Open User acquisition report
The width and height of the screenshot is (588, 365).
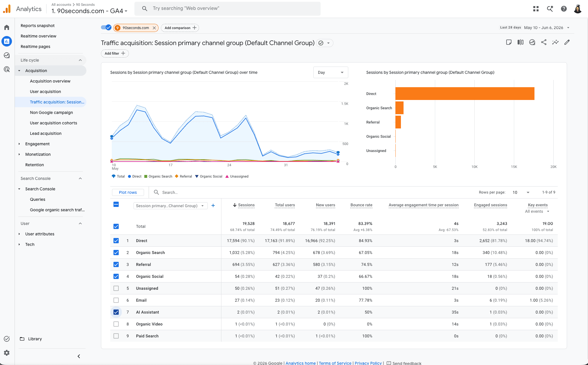tap(45, 92)
